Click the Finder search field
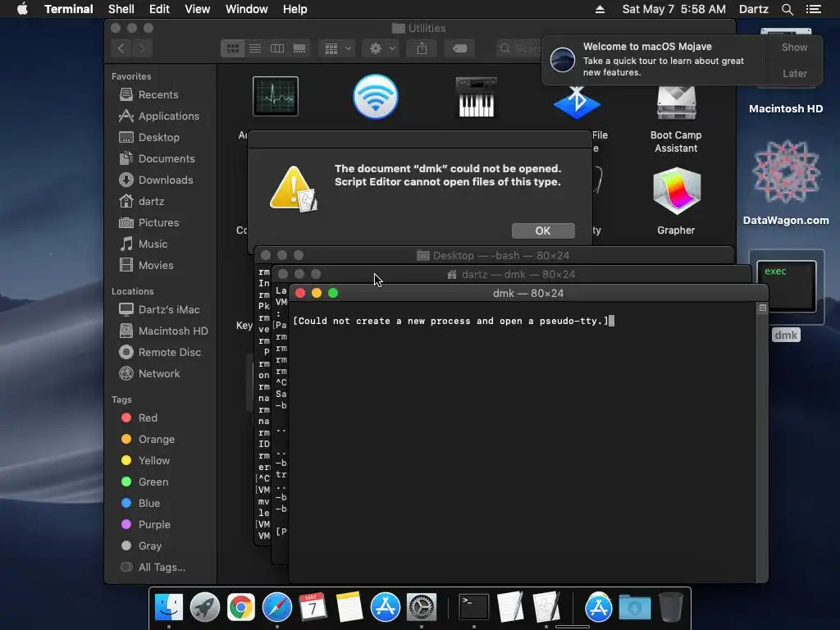The height and width of the screenshot is (630, 840). (518, 48)
